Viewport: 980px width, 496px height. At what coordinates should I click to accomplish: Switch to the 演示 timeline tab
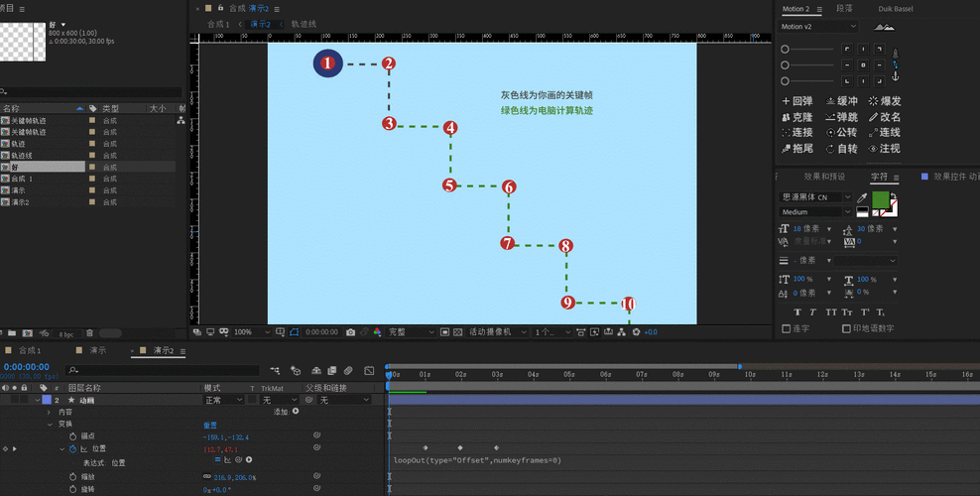[x=98, y=351]
